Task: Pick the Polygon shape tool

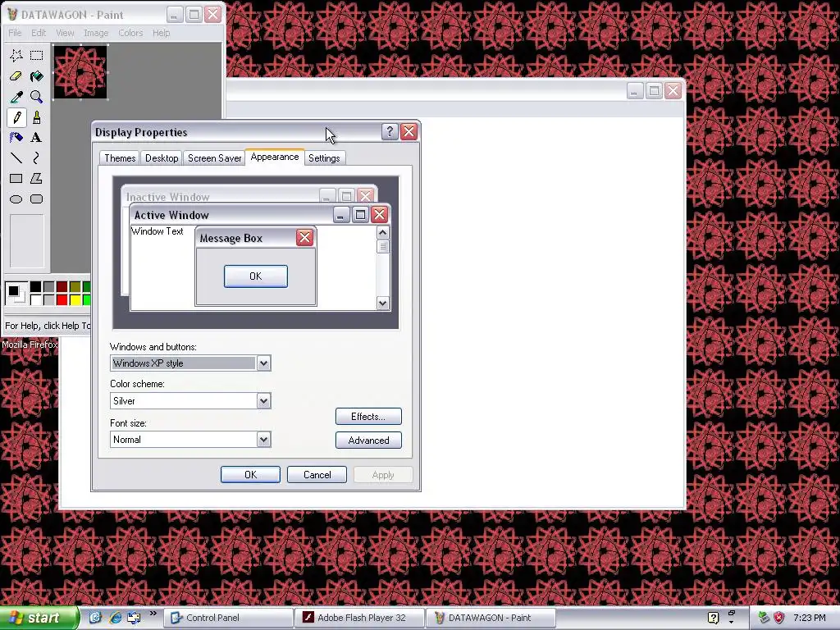Action: (36, 178)
